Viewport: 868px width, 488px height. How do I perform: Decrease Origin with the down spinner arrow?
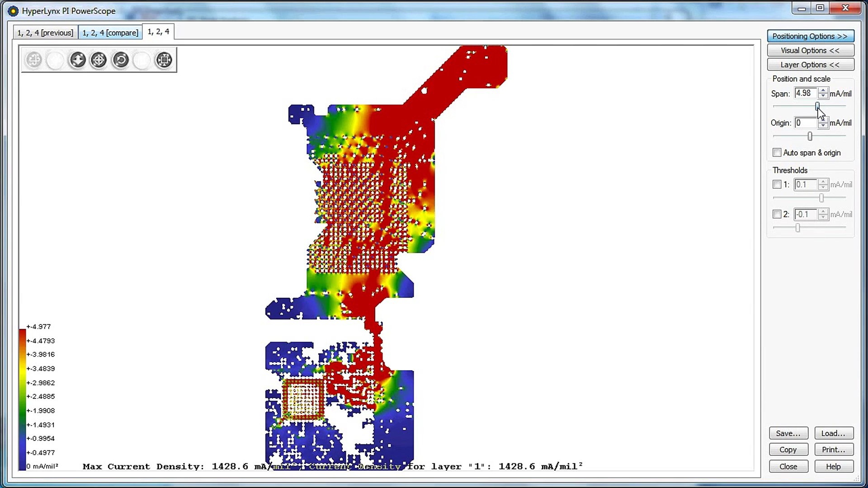coord(823,126)
